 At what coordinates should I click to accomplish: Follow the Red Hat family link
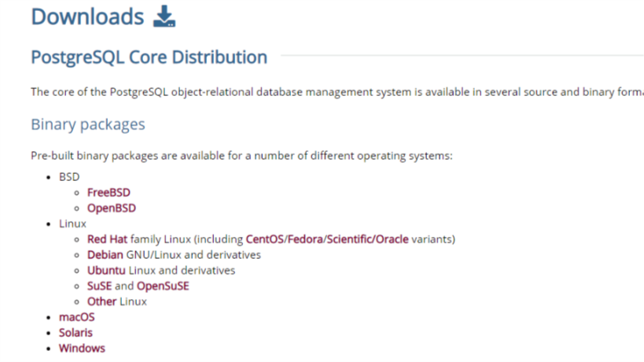point(107,239)
